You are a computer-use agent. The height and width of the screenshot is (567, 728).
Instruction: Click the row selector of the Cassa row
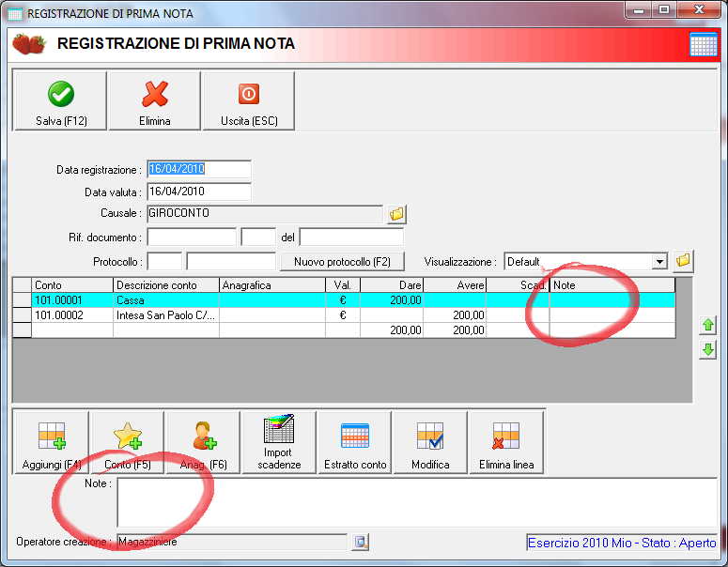[22, 300]
